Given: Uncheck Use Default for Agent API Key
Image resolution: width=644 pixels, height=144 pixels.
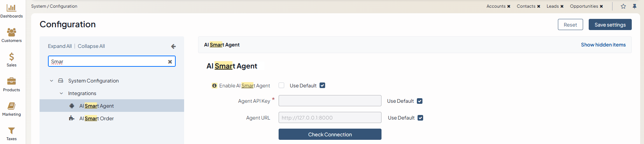Looking at the screenshot, I should tap(420, 101).
